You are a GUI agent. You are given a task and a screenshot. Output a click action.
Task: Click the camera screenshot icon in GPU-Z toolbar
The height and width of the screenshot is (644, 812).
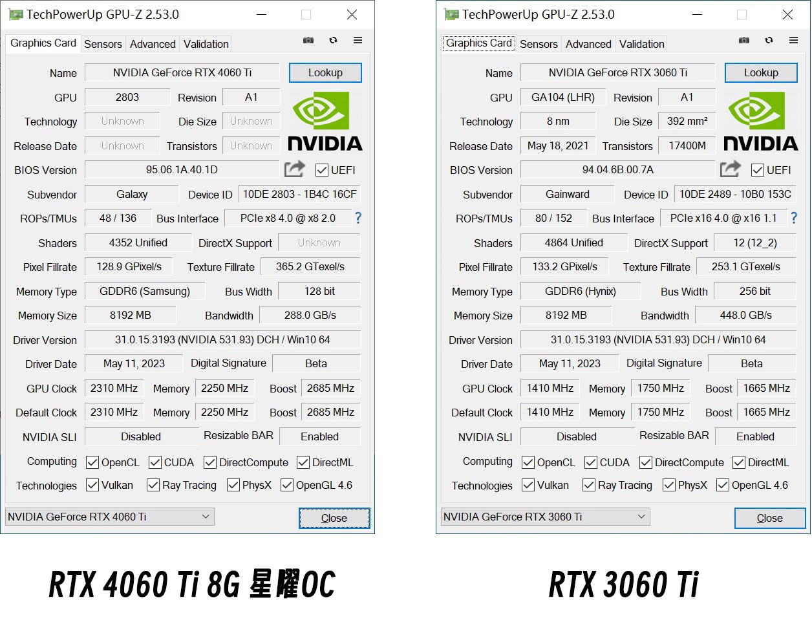[308, 40]
